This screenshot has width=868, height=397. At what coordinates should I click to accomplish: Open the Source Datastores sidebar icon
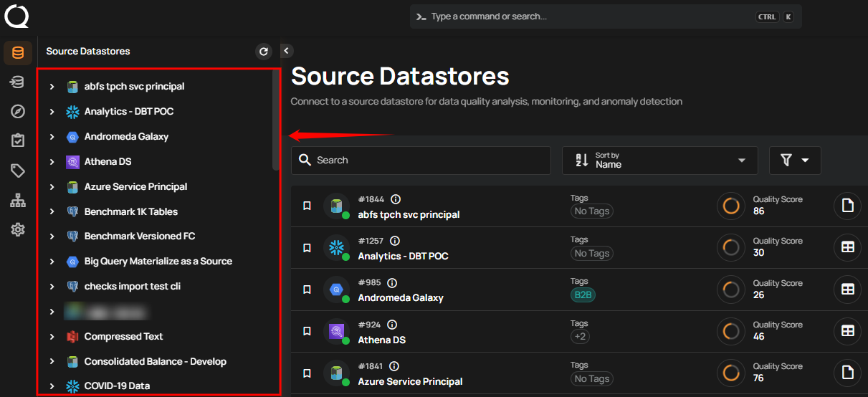point(18,52)
